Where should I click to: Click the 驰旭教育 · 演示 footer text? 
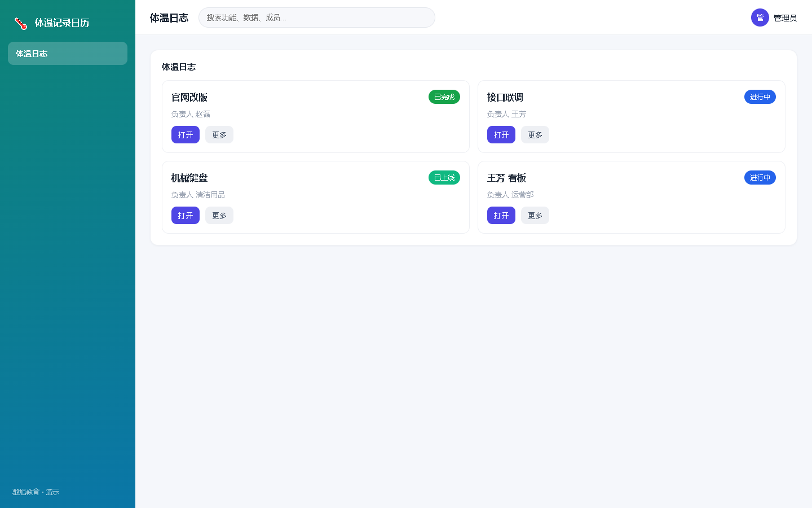[36, 492]
